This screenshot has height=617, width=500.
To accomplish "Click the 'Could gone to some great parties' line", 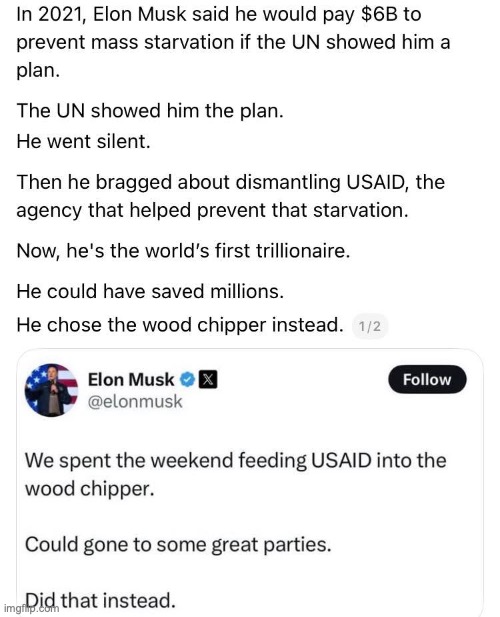I will 178,545.
